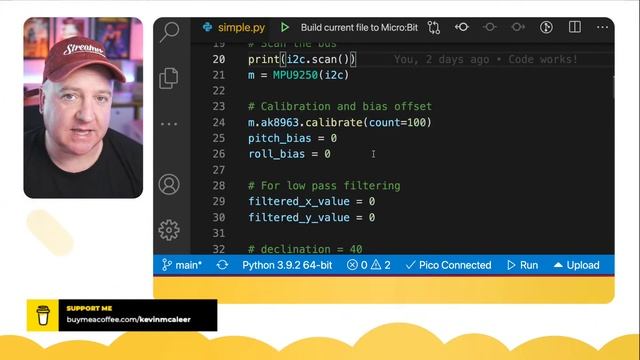Click the m = MPU9250(i2c) line

299,75
